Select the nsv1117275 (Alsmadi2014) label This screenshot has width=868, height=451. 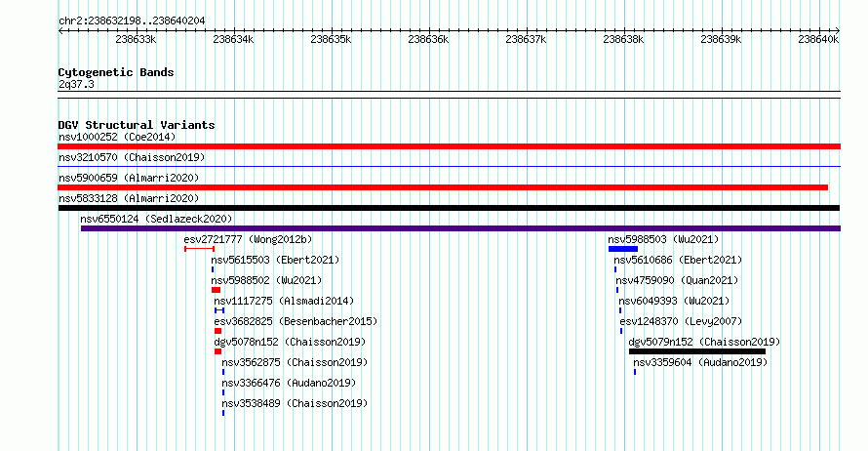[284, 301]
